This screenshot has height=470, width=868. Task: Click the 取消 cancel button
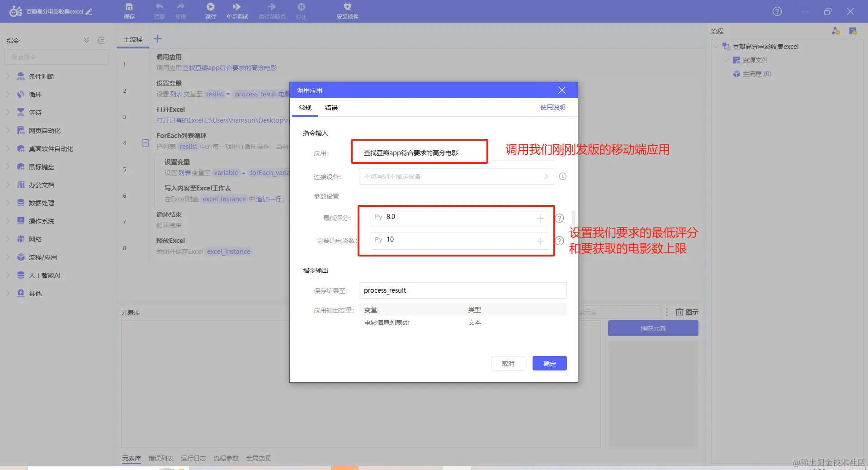(x=508, y=363)
